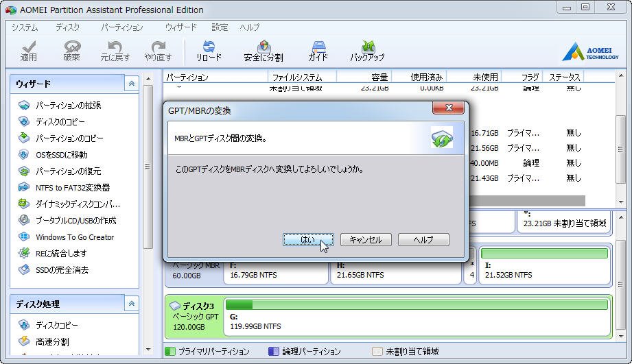Click the フラグ column header
The height and width of the screenshot is (364, 632).
pos(522,77)
